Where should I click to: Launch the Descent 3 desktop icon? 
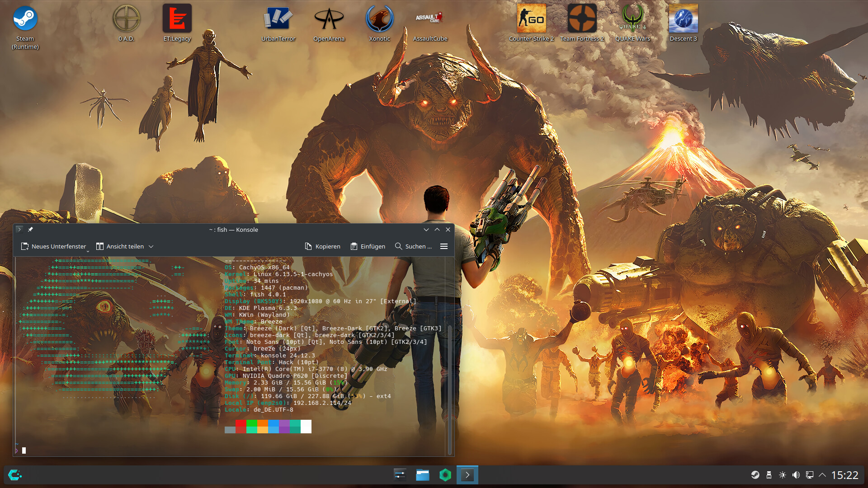(683, 19)
